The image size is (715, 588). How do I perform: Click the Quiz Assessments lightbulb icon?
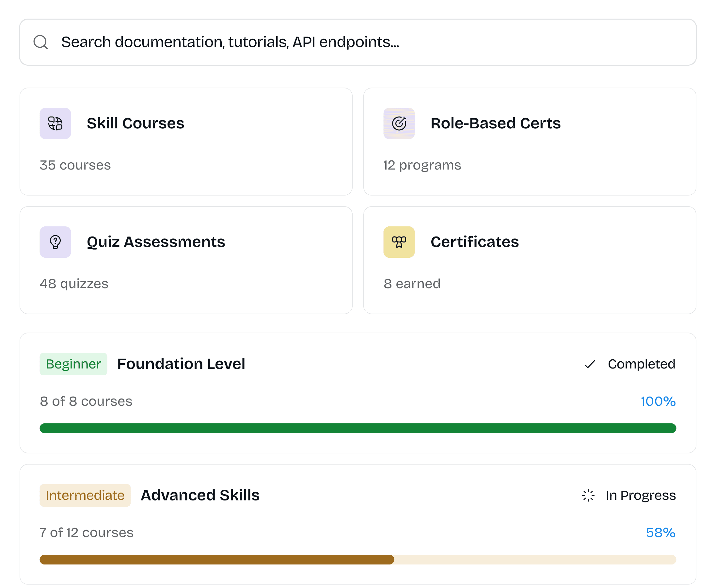pos(55,242)
